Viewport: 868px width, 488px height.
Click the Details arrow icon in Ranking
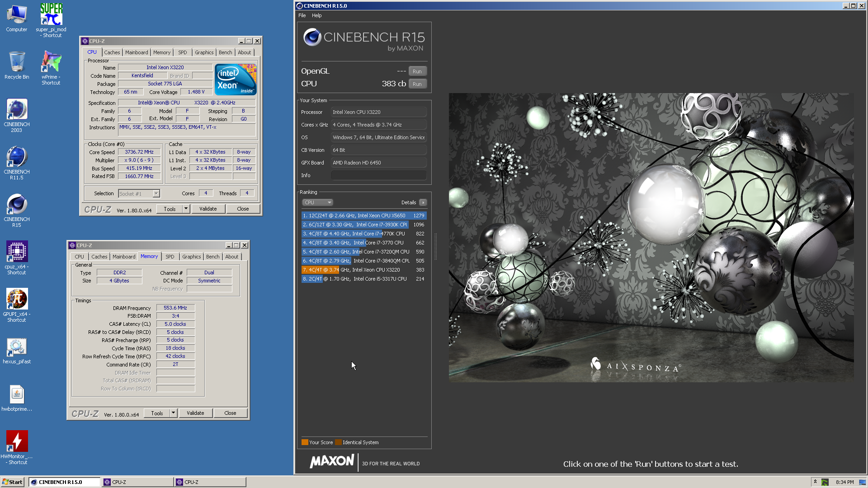click(x=423, y=202)
